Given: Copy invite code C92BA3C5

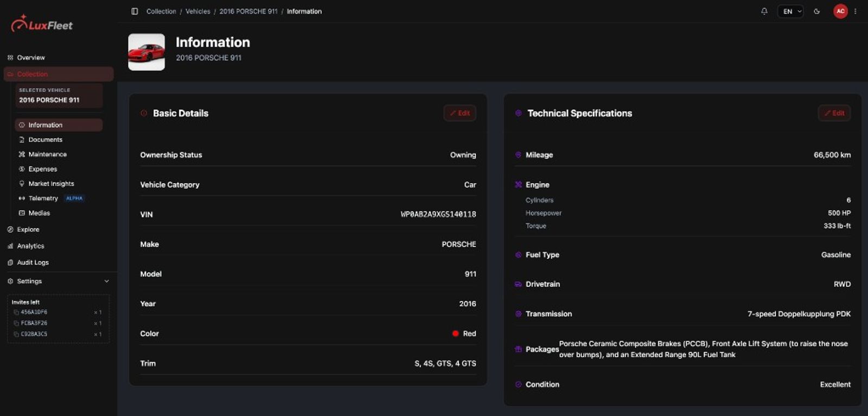Looking at the screenshot, I should click(16, 334).
